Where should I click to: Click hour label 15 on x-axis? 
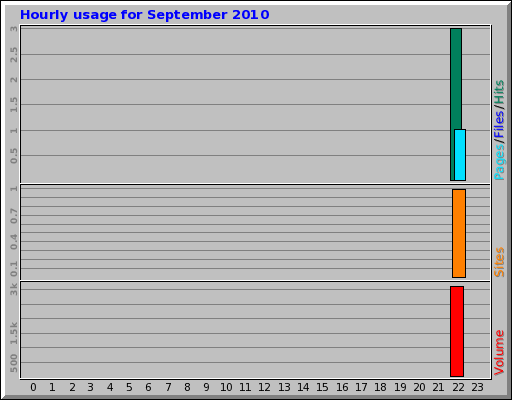pos(322,387)
